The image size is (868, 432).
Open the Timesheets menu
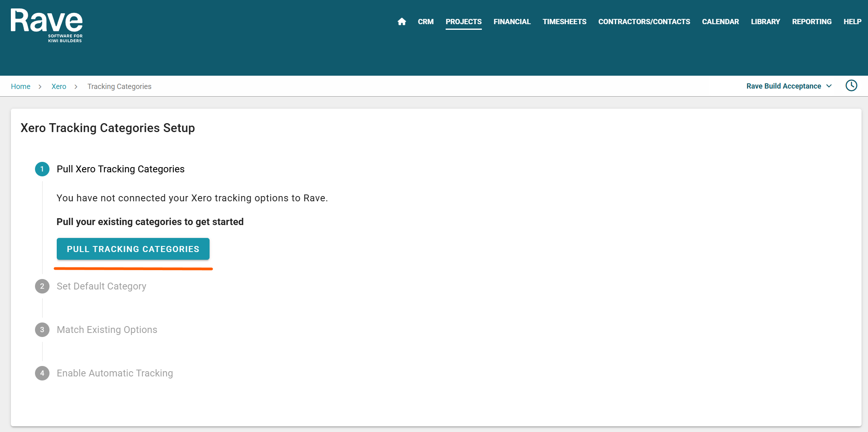coord(564,22)
